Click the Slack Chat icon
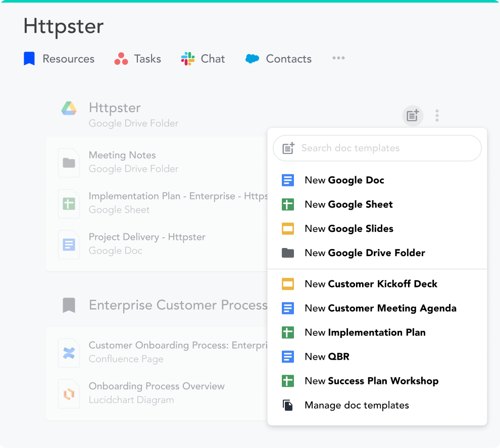The height and width of the screenshot is (448, 500). (188, 59)
